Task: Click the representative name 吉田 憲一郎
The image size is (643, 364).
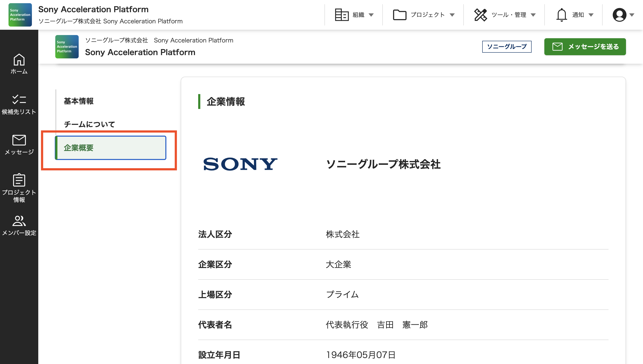Action: pyautogui.click(x=402, y=325)
